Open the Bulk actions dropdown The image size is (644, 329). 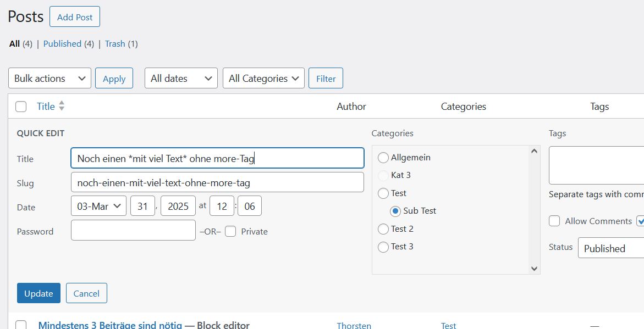point(49,78)
